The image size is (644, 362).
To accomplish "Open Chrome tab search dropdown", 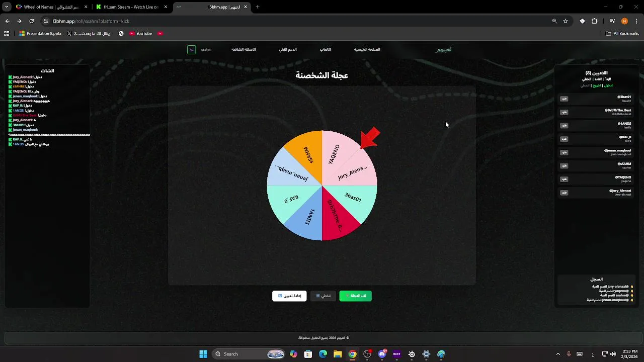I will [7, 7].
